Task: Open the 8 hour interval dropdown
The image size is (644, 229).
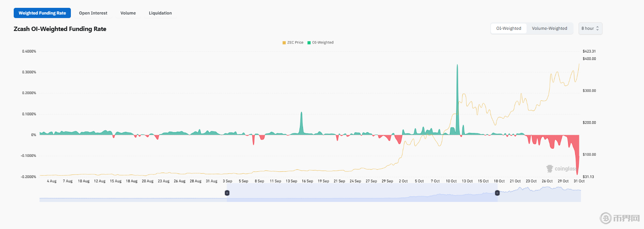Action: 590,29
